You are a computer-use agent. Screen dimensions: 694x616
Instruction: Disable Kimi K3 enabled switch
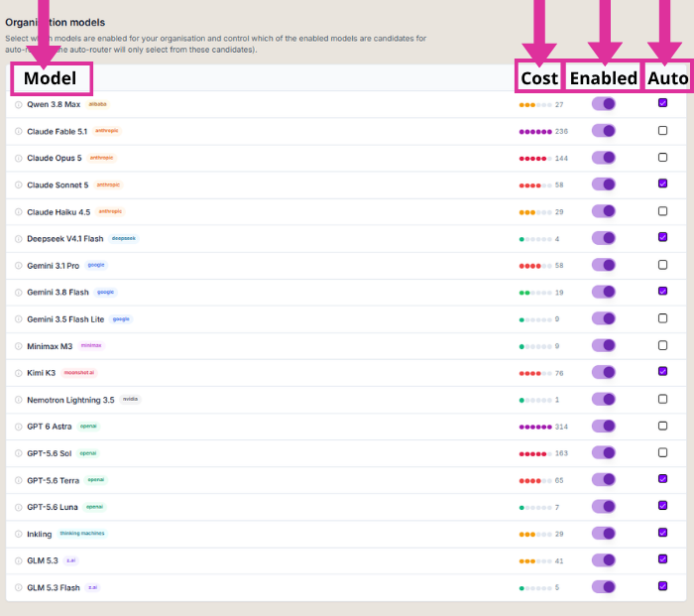(x=603, y=372)
